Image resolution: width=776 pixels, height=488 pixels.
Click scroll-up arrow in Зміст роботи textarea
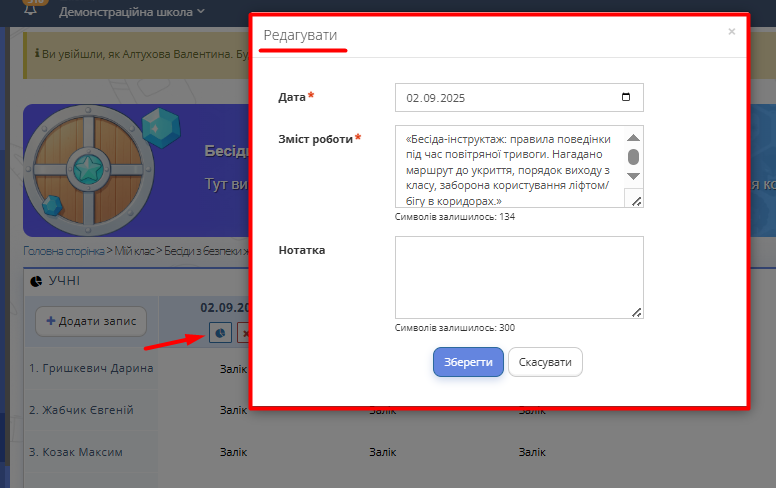(633, 138)
